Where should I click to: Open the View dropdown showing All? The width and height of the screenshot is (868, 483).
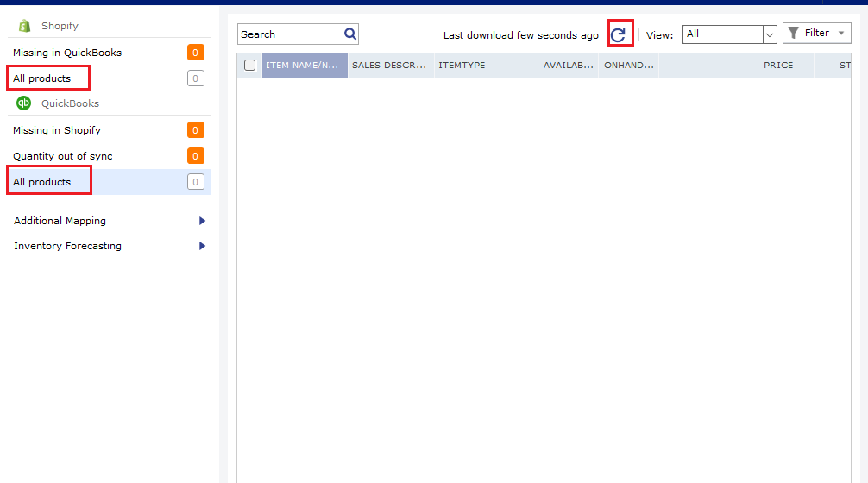(x=730, y=34)
